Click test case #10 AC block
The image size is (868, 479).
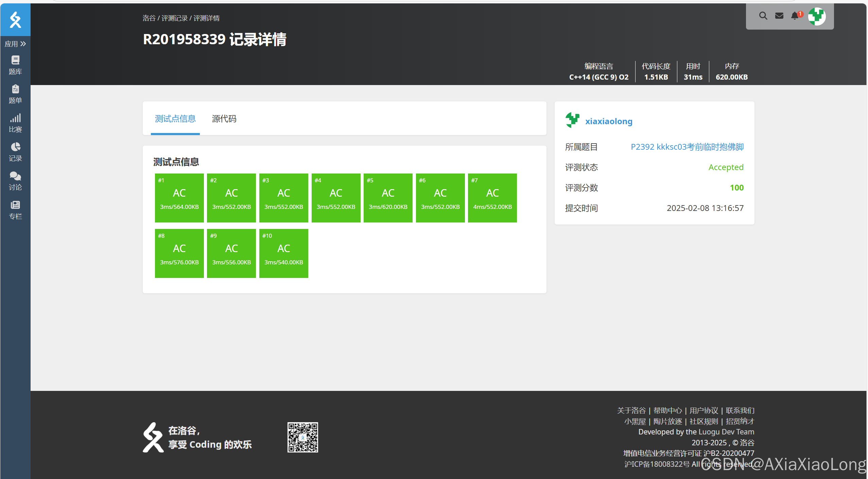coord(283,253)
